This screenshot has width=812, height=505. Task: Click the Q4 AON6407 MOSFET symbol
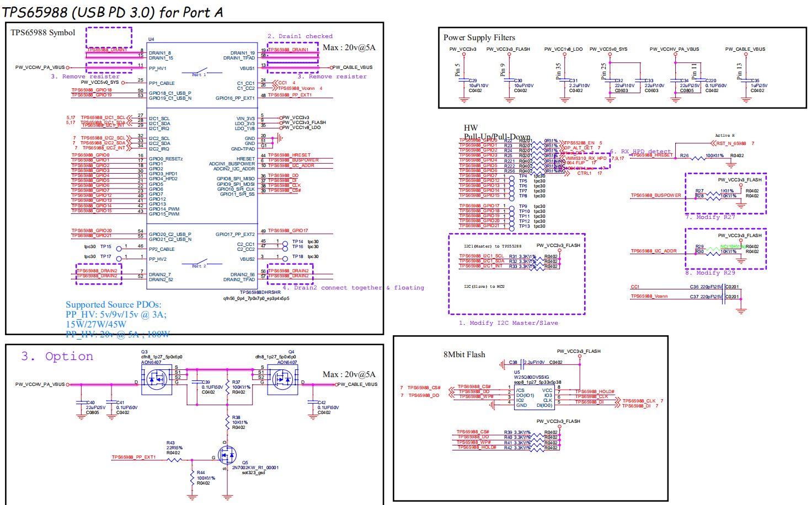pos(282,379)
